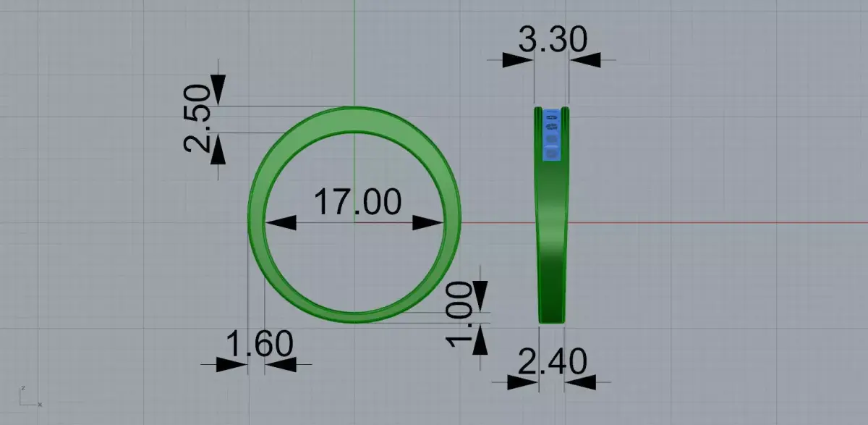Select the 17.00 inner diameter dimension text
Image resolution: width=868 pixels, height=425 pixels.
pyautogui.click(x=357, y=202)
